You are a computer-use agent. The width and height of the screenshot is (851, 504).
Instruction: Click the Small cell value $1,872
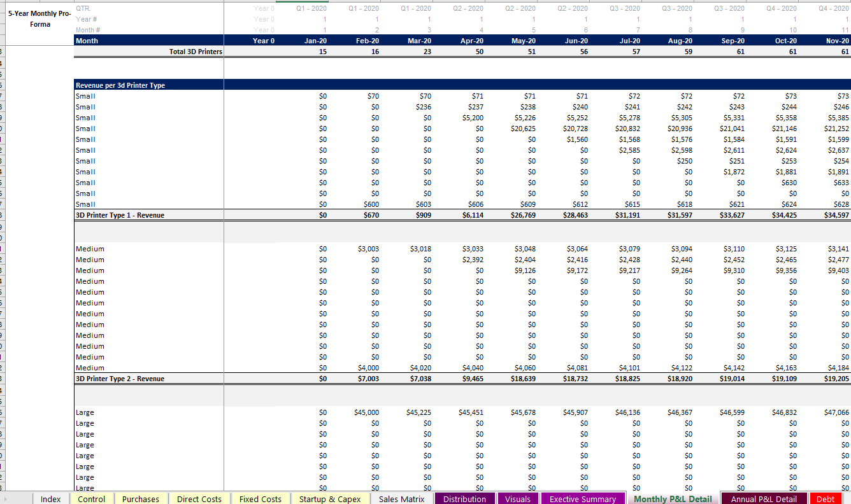click(734, 172)
